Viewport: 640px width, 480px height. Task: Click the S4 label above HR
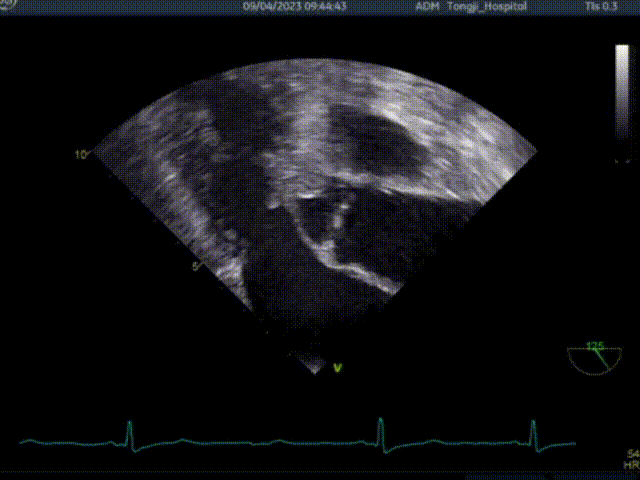click(631, 454)
